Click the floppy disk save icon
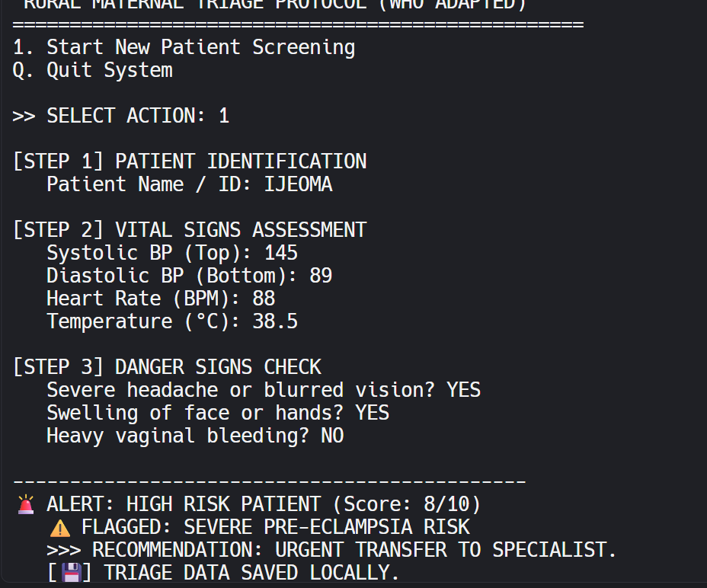Viewport: 707px width, 588px height. [x=71, y=573]
